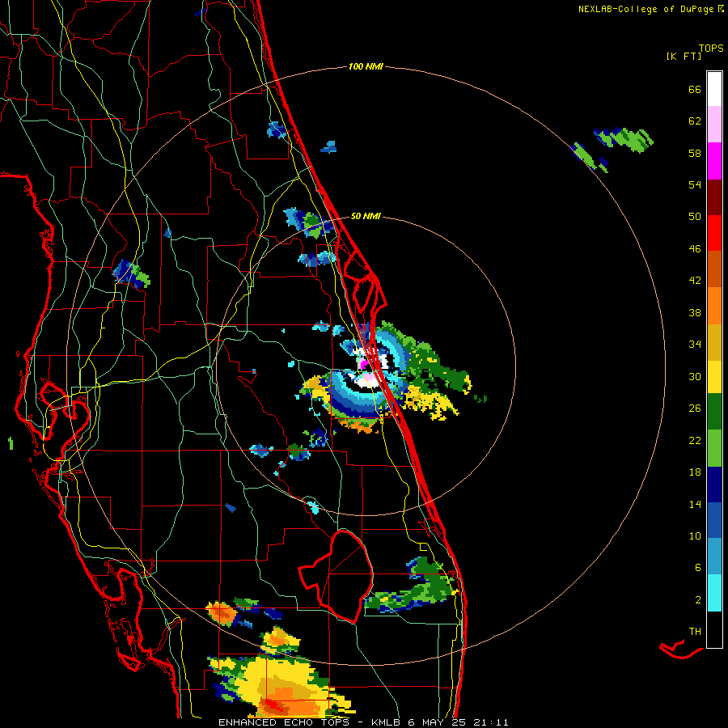The width and height of the screenshot is (728, 728).
Task: Click the 30 legend value
Action: point(695,376)
